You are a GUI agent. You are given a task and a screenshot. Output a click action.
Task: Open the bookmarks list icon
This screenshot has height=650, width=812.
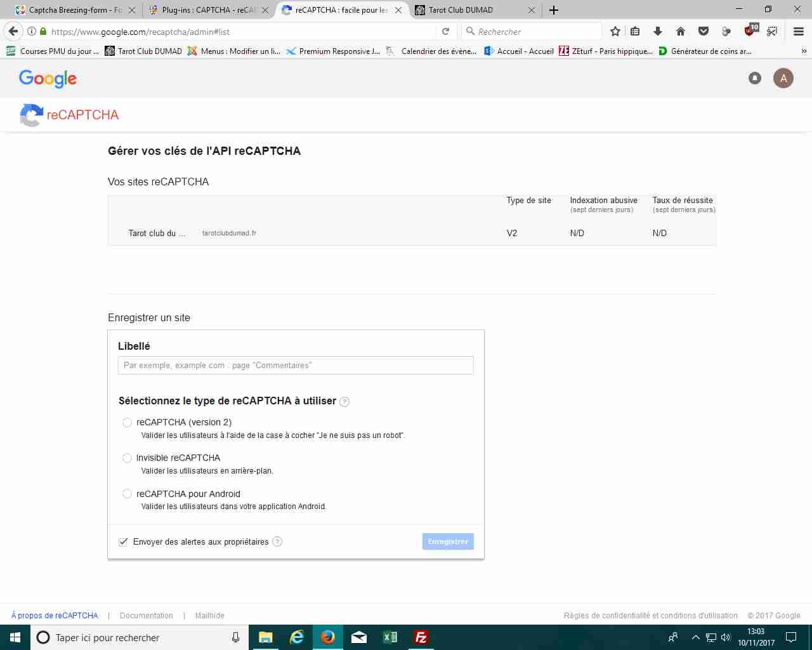point(635,31)
